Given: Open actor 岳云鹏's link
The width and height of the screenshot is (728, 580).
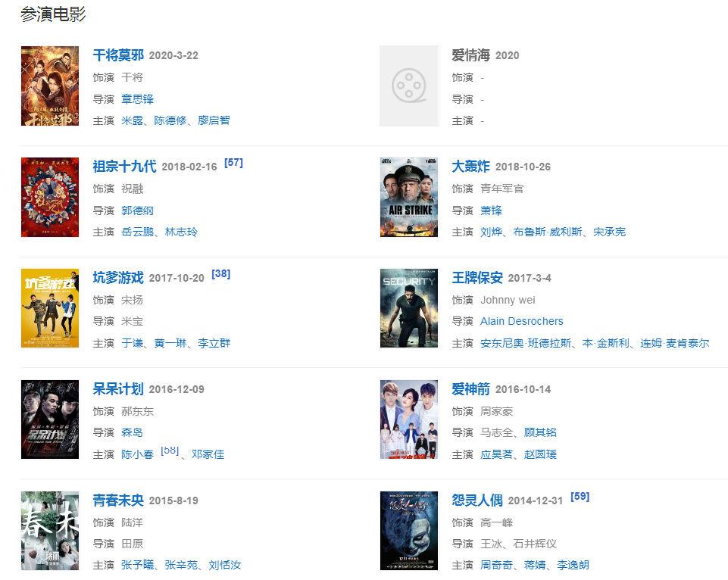Looking at the screenshot, I should click(137, 232).
